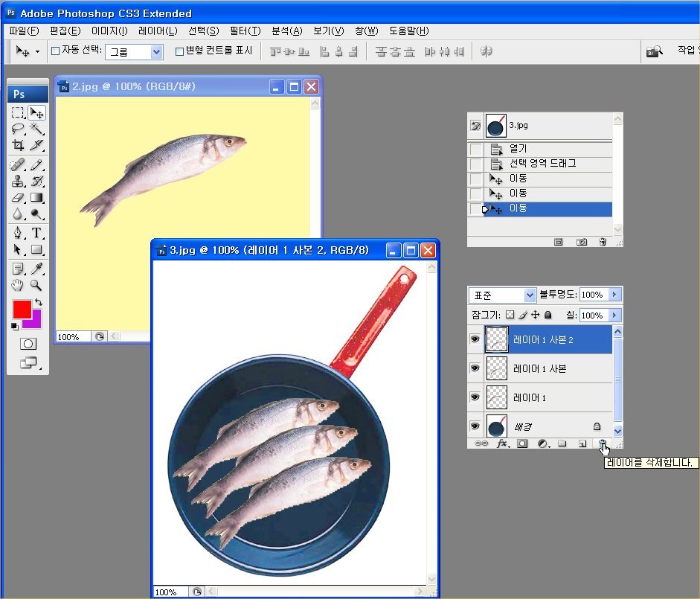Expand the 불투명도 opacity slider arrow
The width and height of the screenshot is (700, 599).
click(614, 295)
